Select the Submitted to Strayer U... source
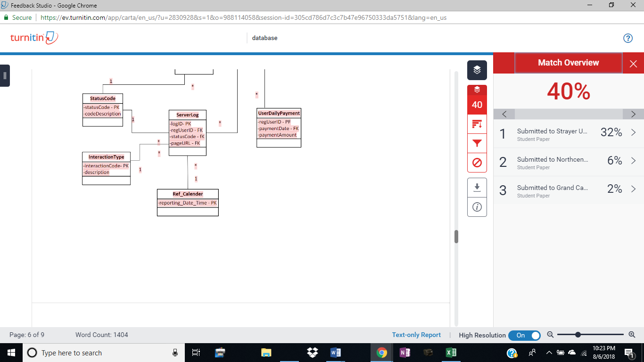644x362 pixels. tap(552, 131)
